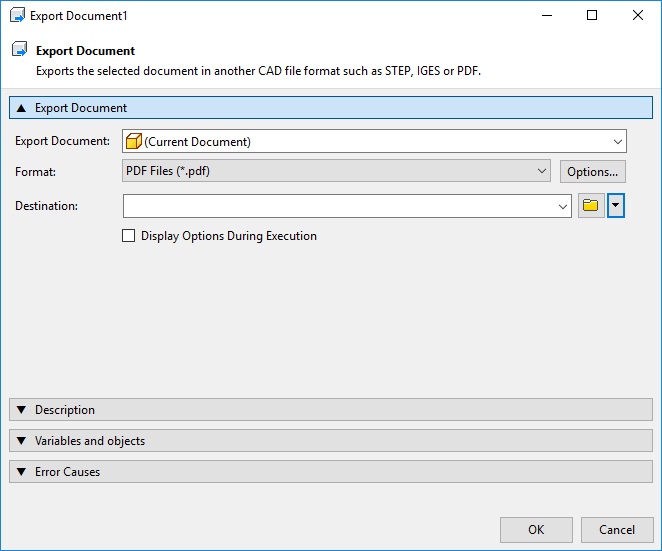
Task: Expand the Variables and objects section
Action: coord(22,441)
